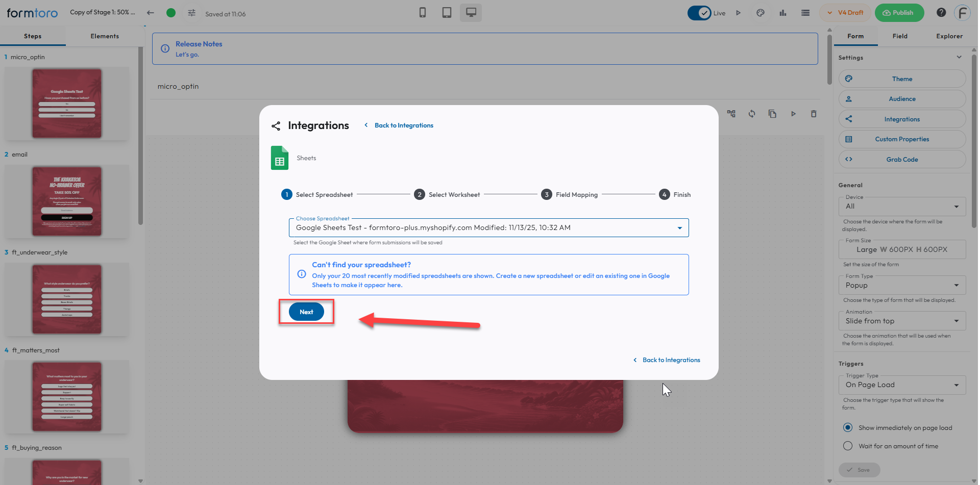Open the Animation dropdown
The image size is (980, 485).
[902, 321]
